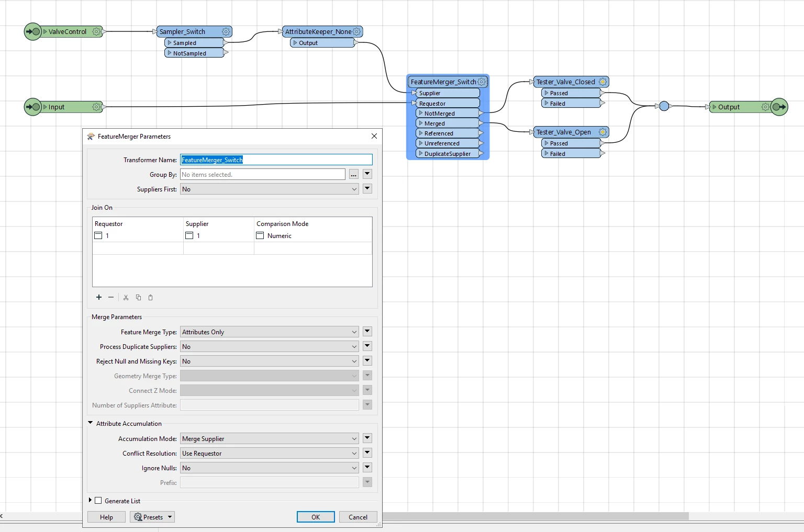Screen dimensions: 804x532
Task: Open the Accumulation Mode dropdown
Action: click(x=270, y=438)
